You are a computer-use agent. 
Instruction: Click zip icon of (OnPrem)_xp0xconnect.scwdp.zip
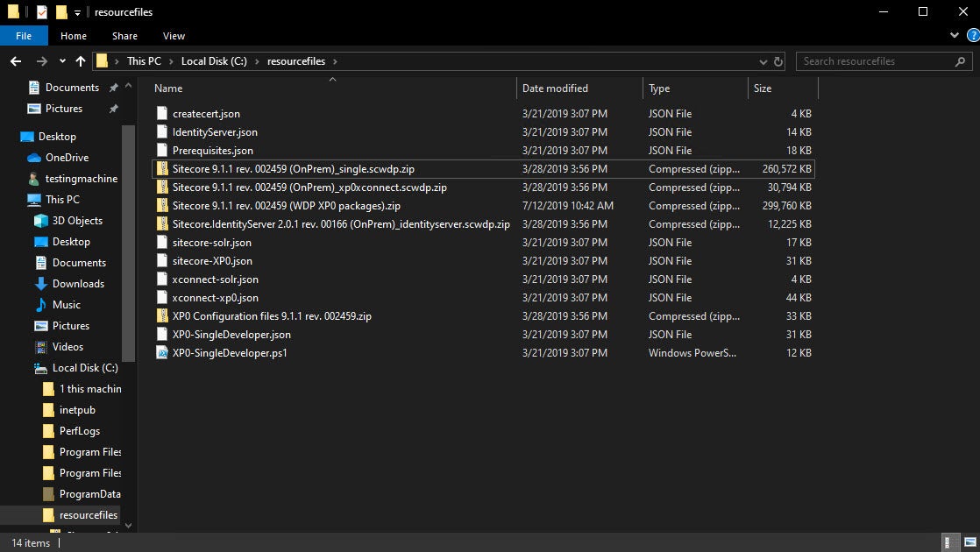[x=162, y=188]
